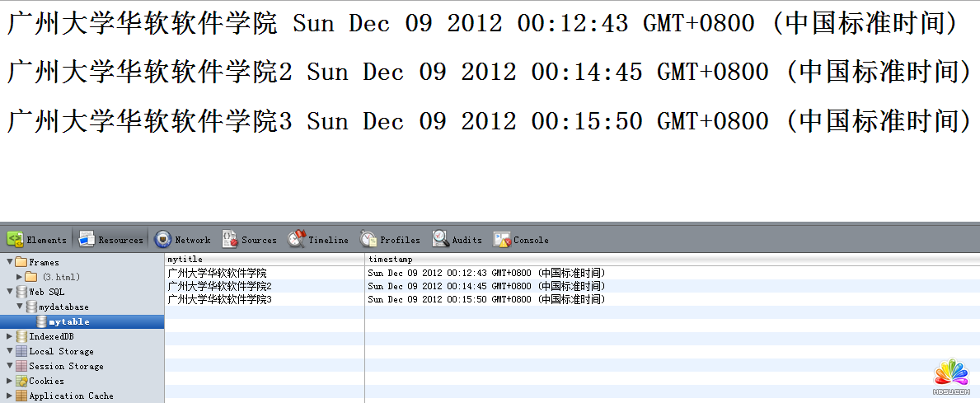The width and height of the screenshot is (980, 403).
Task: Collapse the Web SQL node arrow
Action: (9, 292)
